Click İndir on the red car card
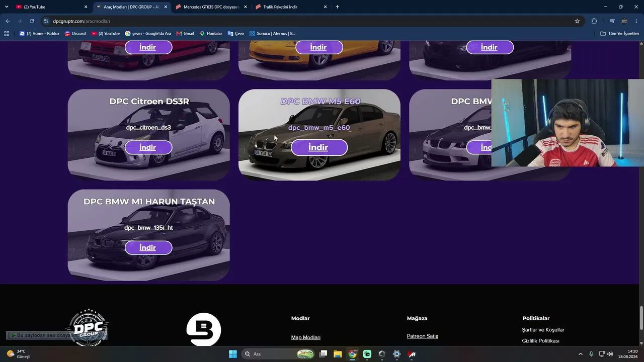 tap(148, 47)
